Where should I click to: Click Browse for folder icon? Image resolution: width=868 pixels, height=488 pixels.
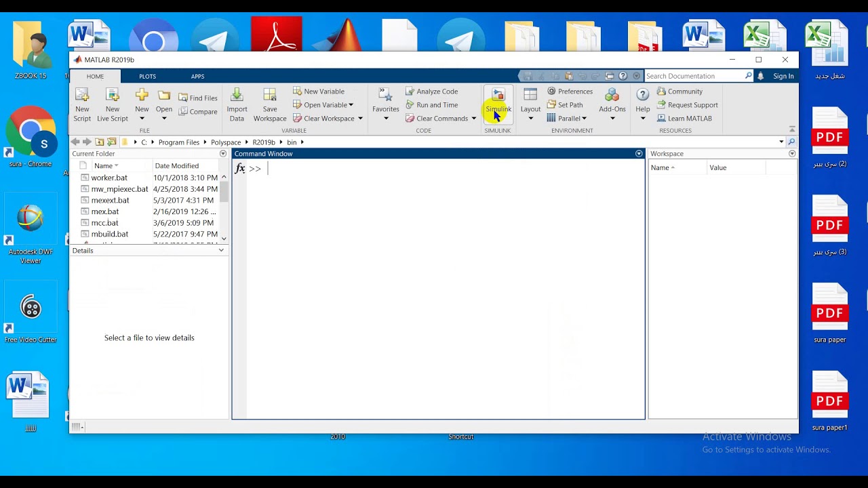112,142
